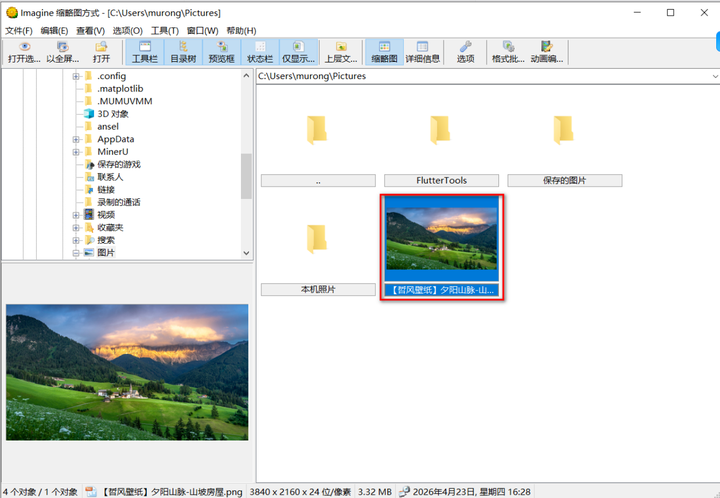Viewport: 720px width, 498px height.
Task: Select the .MUMUVMM folder in tree
Action: point(124,101)
